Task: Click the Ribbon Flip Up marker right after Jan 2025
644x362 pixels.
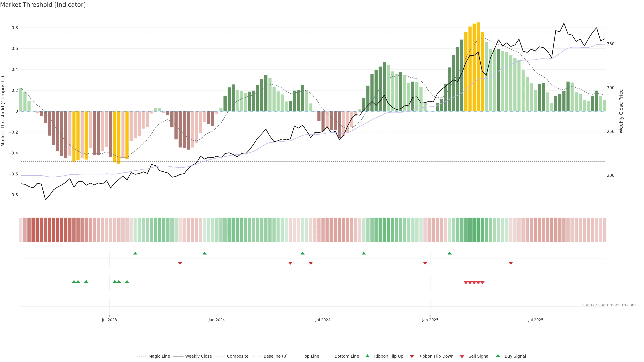Action: [x=449, y=253]
